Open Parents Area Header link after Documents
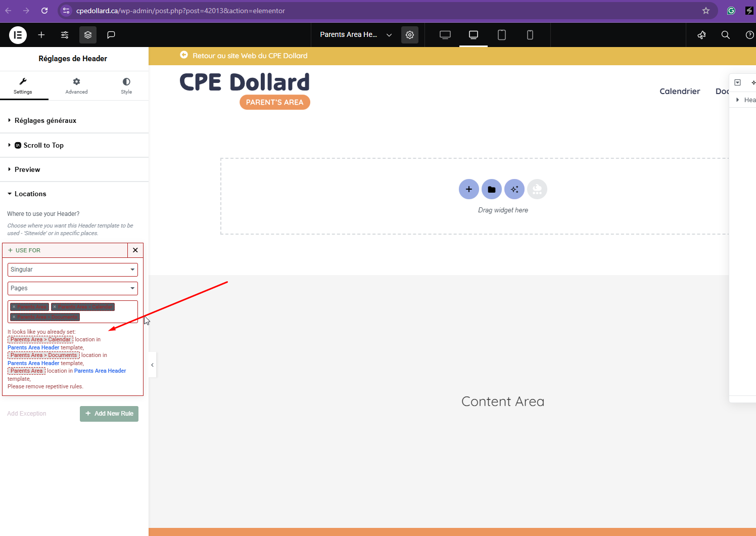This screenshot has height=536, width=756. (x=33, y=363)
